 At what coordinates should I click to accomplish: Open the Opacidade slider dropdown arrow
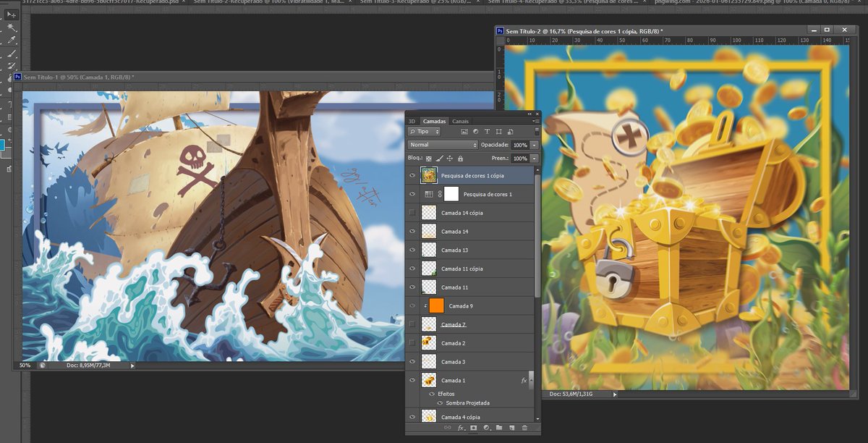tap(535, 145)
